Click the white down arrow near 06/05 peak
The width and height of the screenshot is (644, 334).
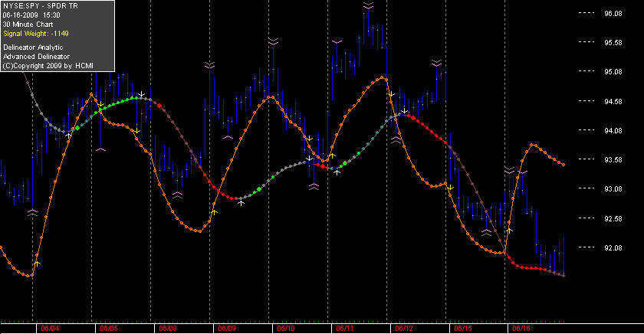point(141,95)
